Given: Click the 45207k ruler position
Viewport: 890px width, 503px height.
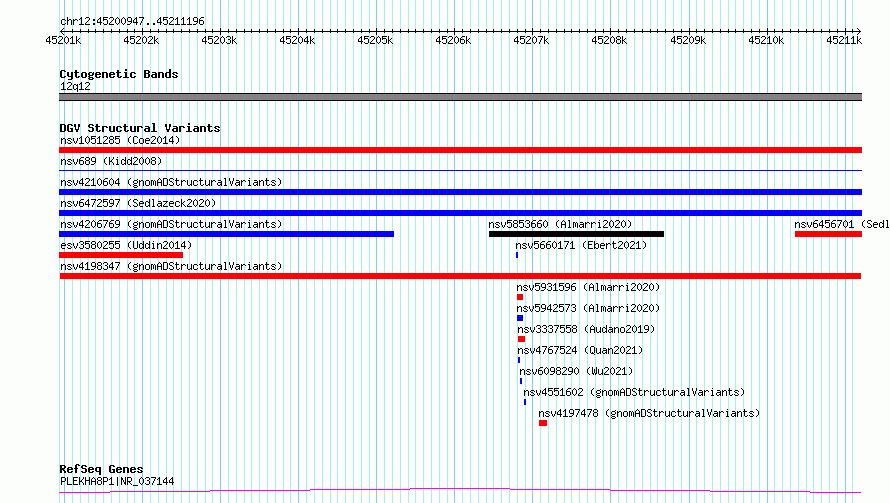Looking at the screenshot, I should (x=531, y=40).
